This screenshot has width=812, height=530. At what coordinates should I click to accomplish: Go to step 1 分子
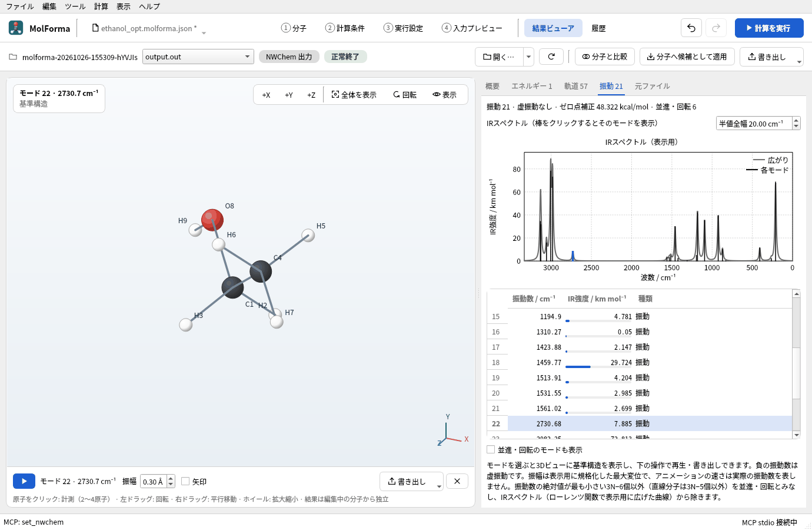294,28
